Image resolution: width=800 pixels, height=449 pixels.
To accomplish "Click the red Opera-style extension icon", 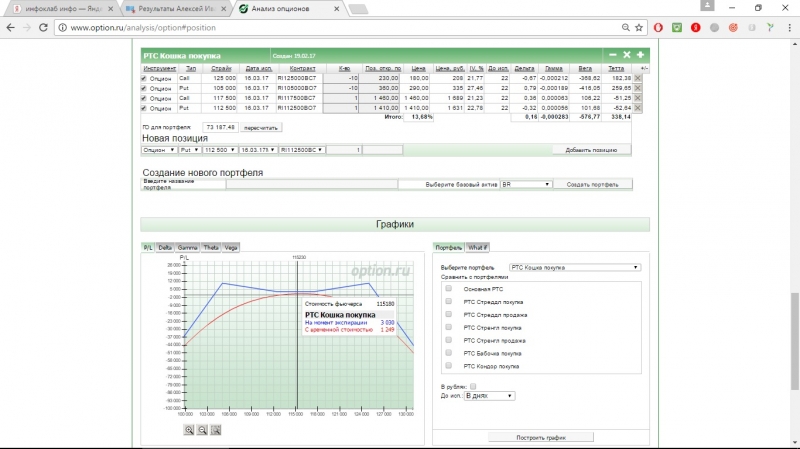I will pyautogui.click(x=658, y=28).
